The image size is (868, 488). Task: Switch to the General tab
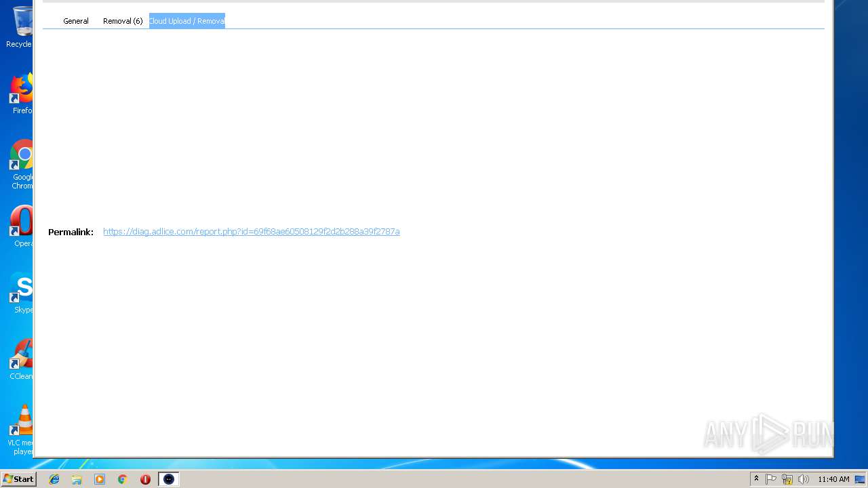(76, 21)
